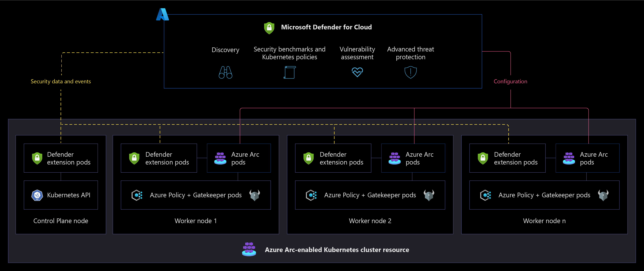
Task: Click the Worker node 1 caption
Action: (x=196, y=221)
